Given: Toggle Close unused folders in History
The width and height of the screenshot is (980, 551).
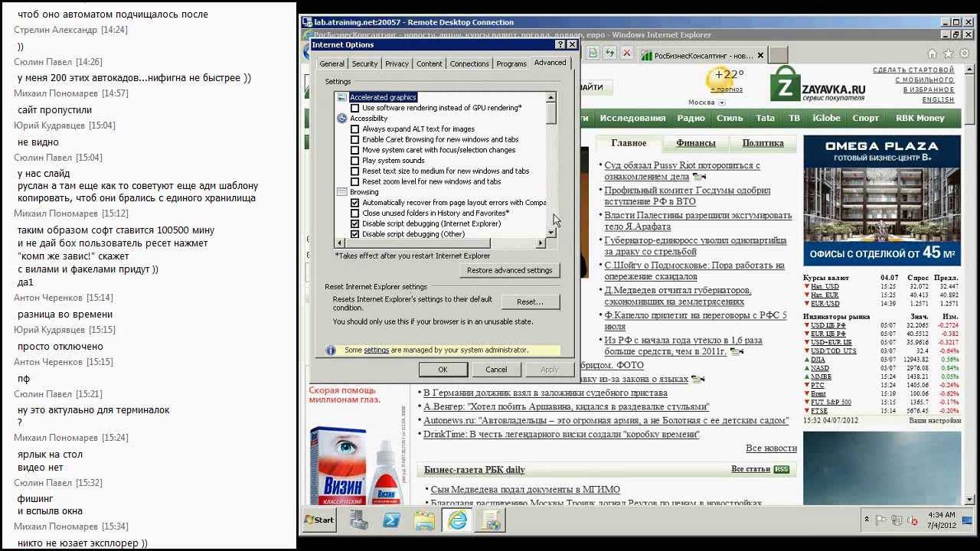Looking at the screenshot, I should [x=354, y=214].
